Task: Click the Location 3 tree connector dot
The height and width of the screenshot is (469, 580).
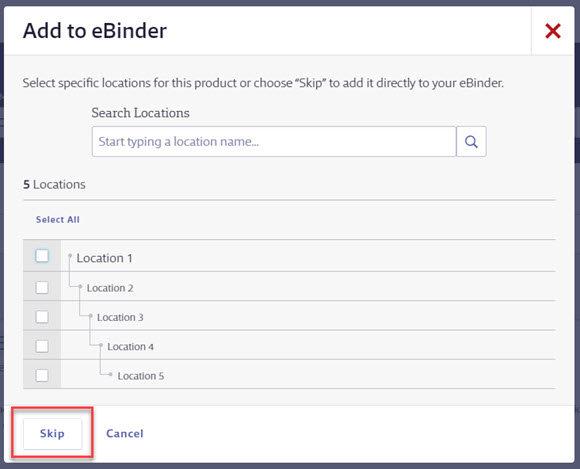Action: pos(91,316)
